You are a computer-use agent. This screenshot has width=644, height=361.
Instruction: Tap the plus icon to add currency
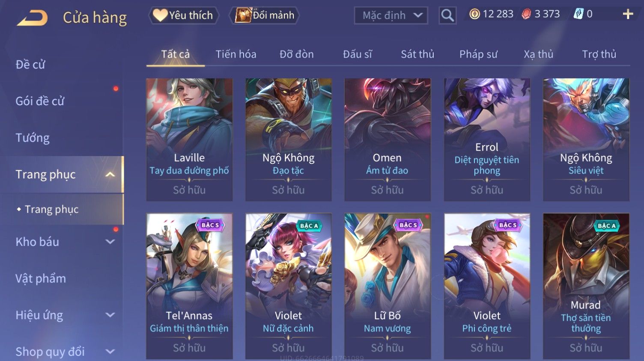(628, 15)
